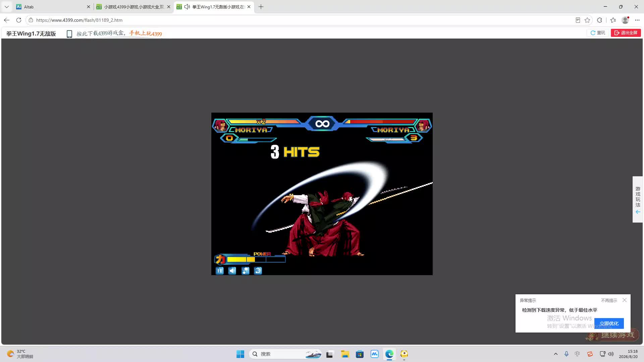
Task: Click the yellow POWER gauge bar
Action: 256,259
